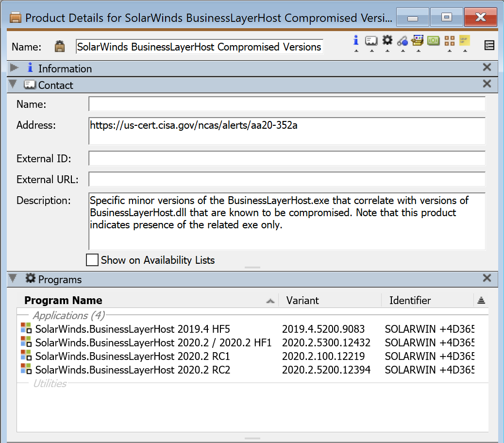Expand the Information section triangle
Viewport: 504px width, 443px height.
(14, 68)
